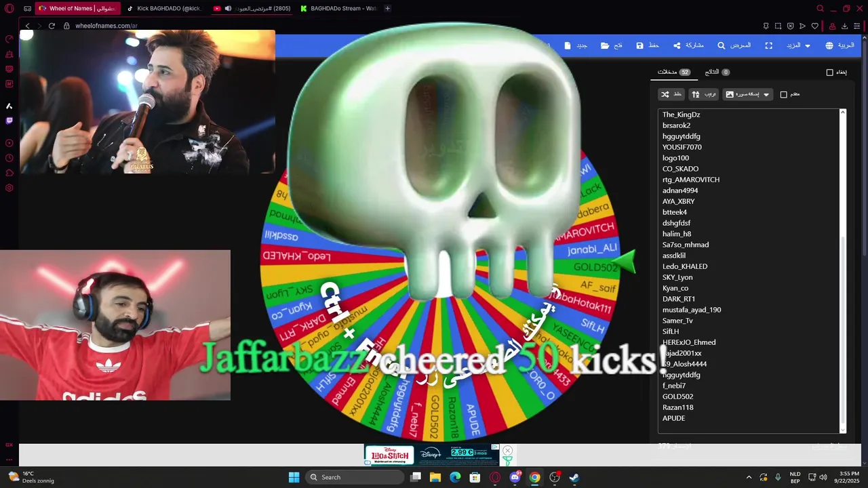868x488 pixels.
Task: Toggle the advanced checkbox beside add image
Action: pos(784,95)
